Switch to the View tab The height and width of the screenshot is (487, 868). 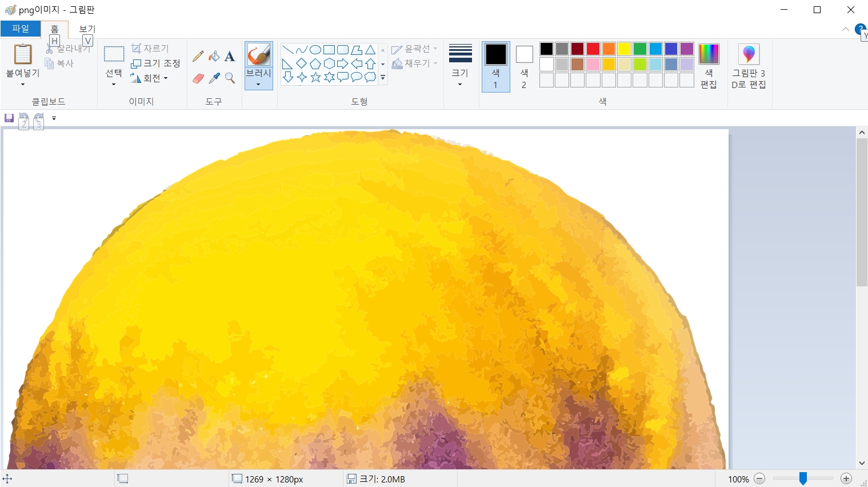[x=87, y=29]
